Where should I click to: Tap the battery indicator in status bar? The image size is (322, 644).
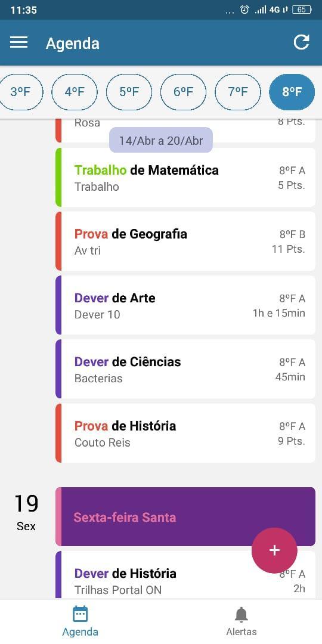click(x=302, y=10)
